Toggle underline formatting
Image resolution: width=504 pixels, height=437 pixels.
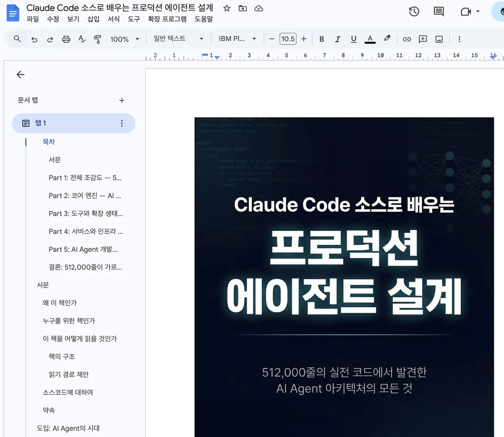[354, 39]
